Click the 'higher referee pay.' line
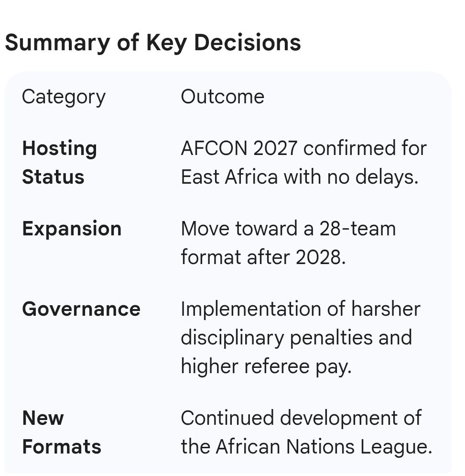465x476 pixels. 266,366
